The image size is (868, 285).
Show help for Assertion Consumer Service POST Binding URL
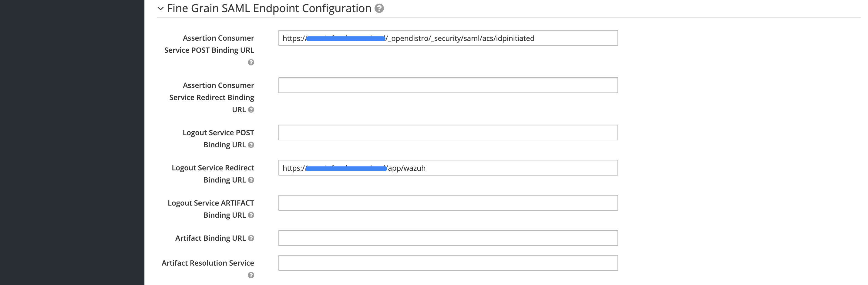click(x=251, y=62)
